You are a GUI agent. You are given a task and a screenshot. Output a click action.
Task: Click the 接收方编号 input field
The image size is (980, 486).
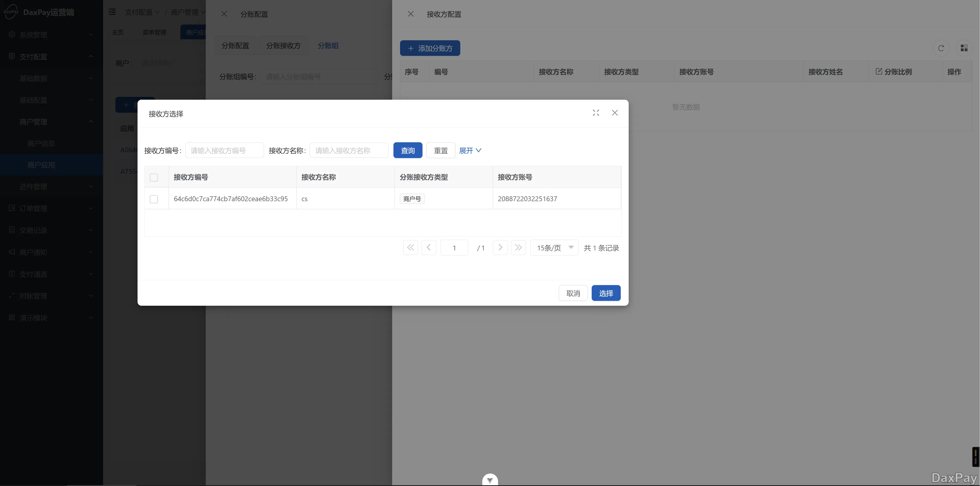(225, 151)
